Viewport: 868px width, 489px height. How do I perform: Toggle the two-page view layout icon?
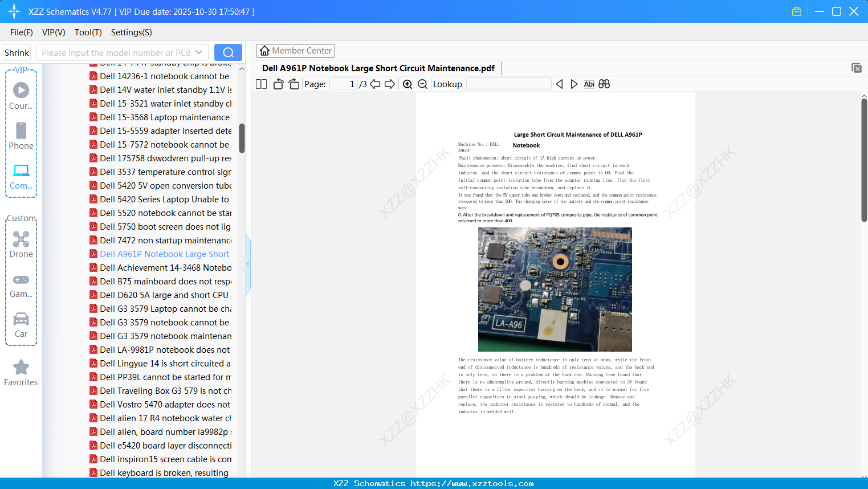point(261,84)
